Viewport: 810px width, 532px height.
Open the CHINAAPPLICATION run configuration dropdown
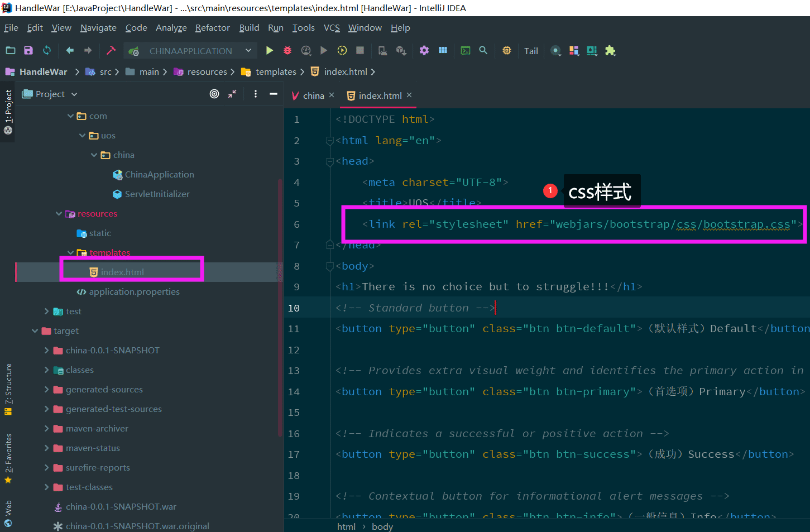click(190, 51)
